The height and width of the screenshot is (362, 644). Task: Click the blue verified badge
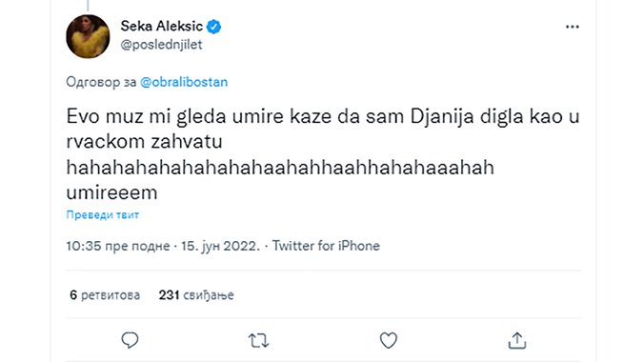[x=213, y=27]
